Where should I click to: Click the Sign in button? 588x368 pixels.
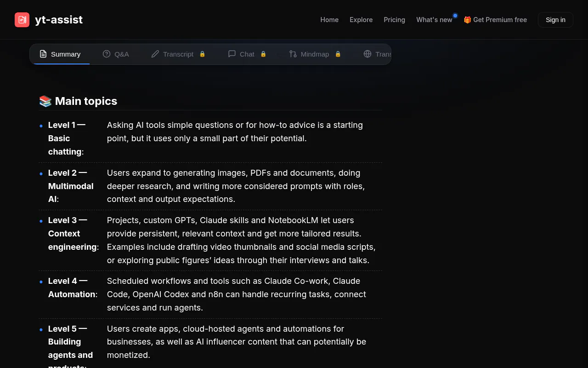[555, 20]
